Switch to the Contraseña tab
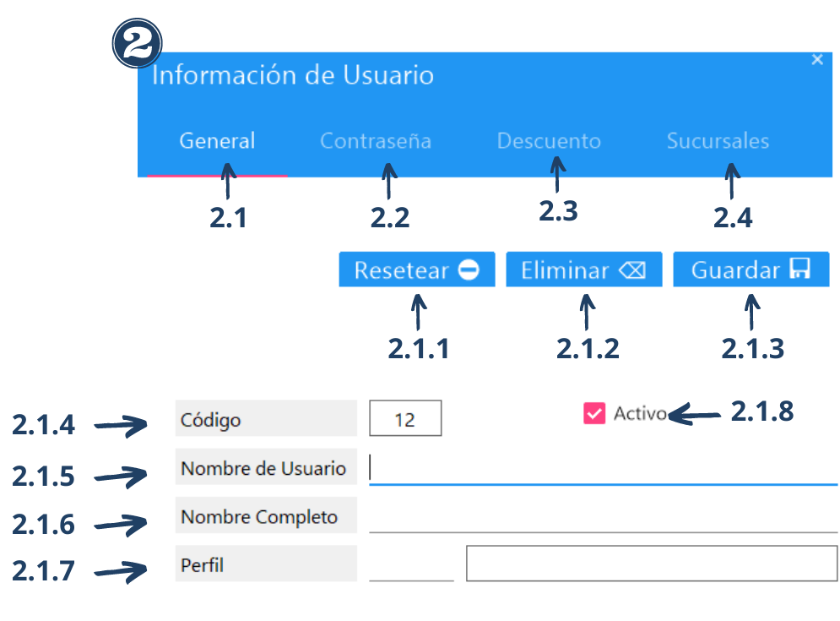The width and height of the screenshot is (840, 621). coord(376,141)
